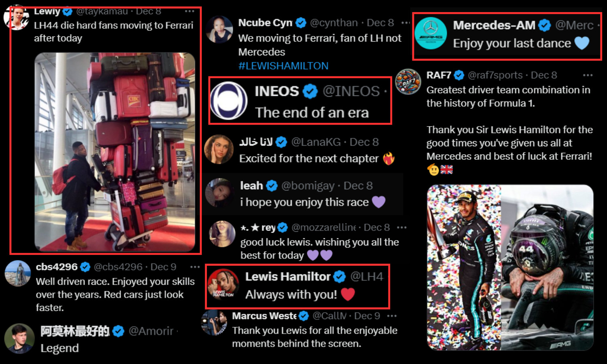Open more options on rey's tweet
Viewport: 607px width, 364px height.
(x=401, y=228)
